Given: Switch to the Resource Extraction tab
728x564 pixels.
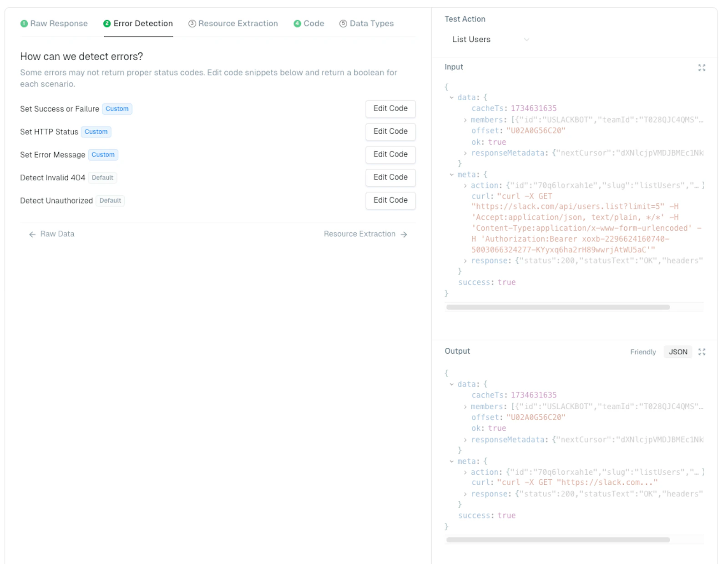Looking at the screenshot, I should 233,24.
